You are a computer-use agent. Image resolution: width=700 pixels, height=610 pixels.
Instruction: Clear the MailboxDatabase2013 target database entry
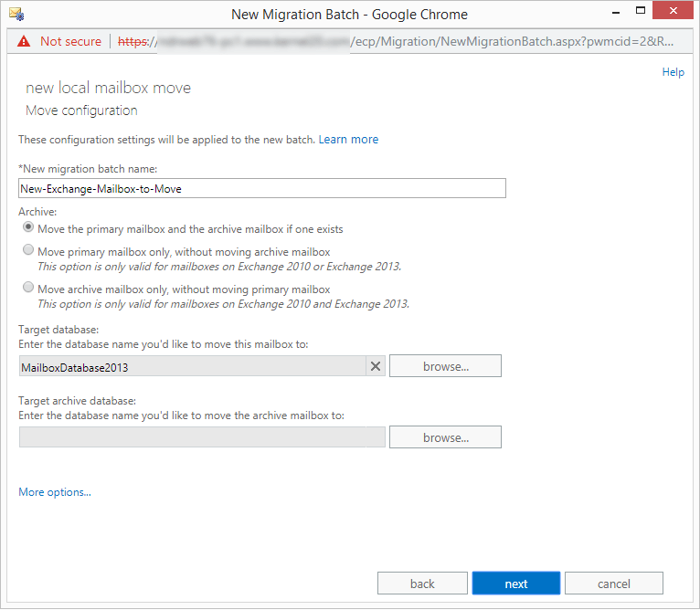coord(376,366)
